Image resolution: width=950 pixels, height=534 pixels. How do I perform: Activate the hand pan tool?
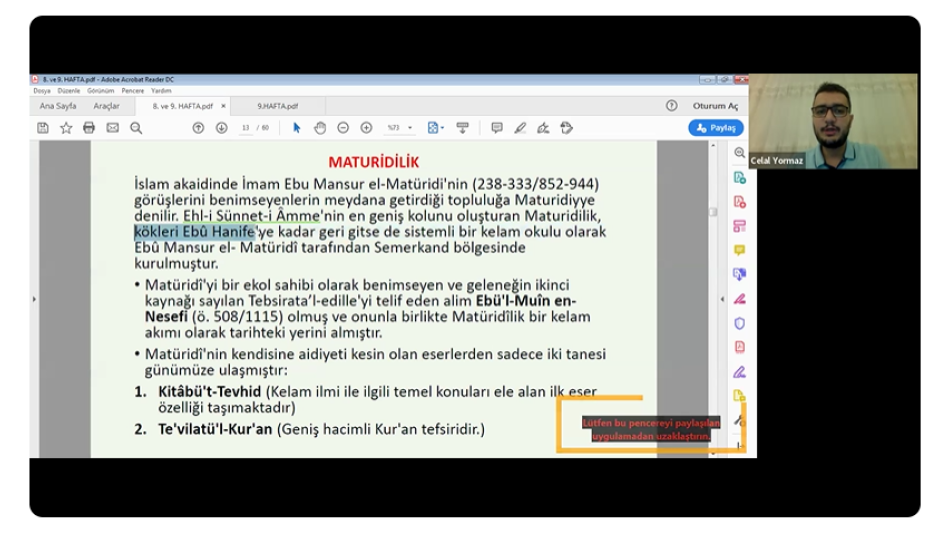[320, 128]
